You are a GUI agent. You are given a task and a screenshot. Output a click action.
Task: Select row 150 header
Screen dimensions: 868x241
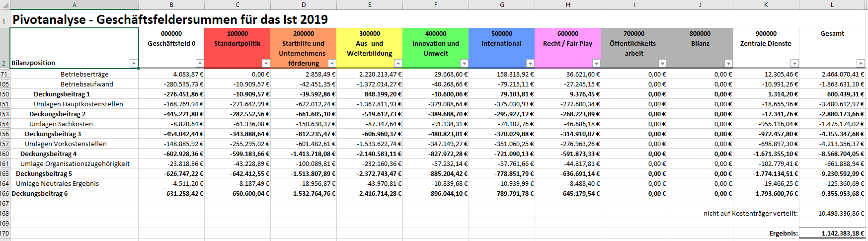4,94
